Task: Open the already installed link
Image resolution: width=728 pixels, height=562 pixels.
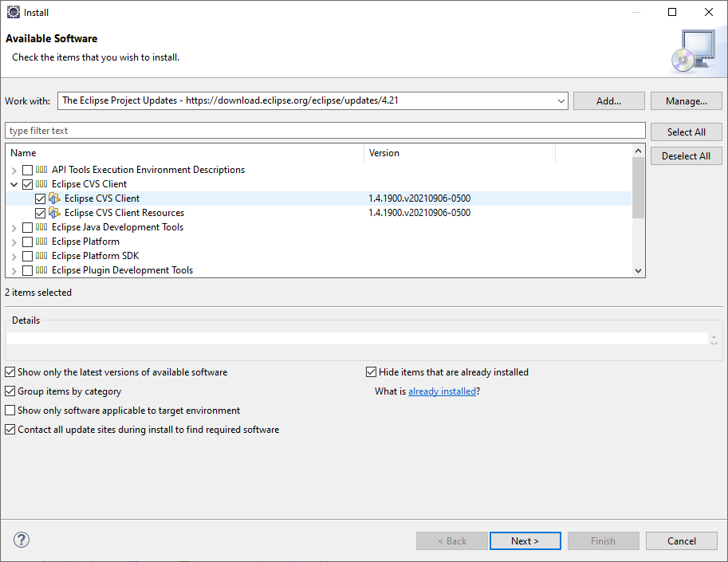Action: [442, 391]
